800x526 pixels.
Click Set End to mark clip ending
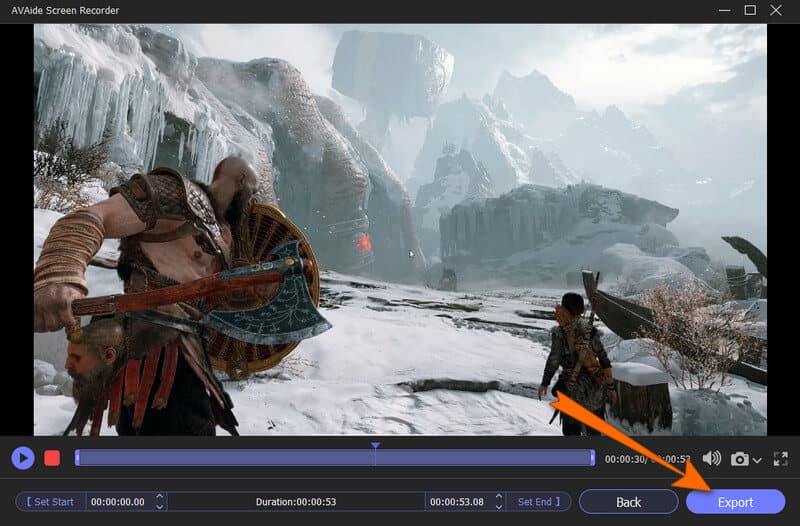click(x=538, y=502)
